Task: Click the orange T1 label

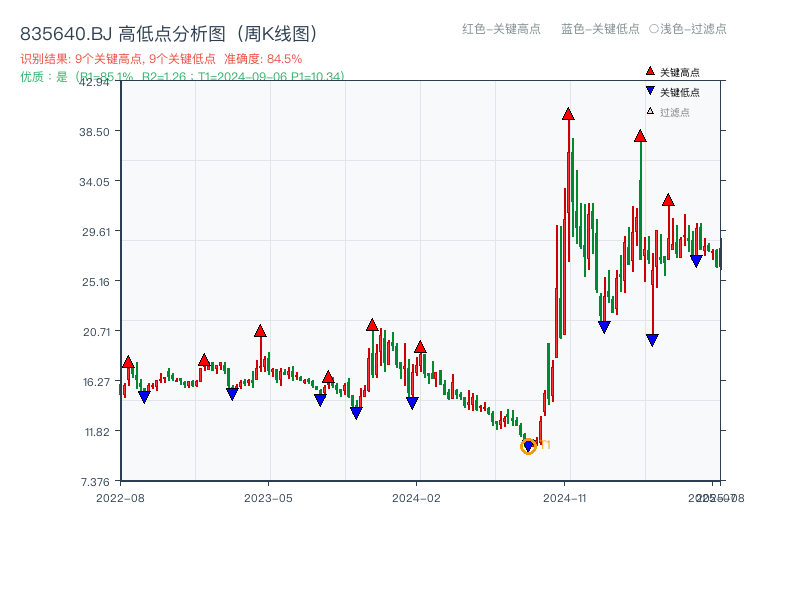Action: click(545, 445)
